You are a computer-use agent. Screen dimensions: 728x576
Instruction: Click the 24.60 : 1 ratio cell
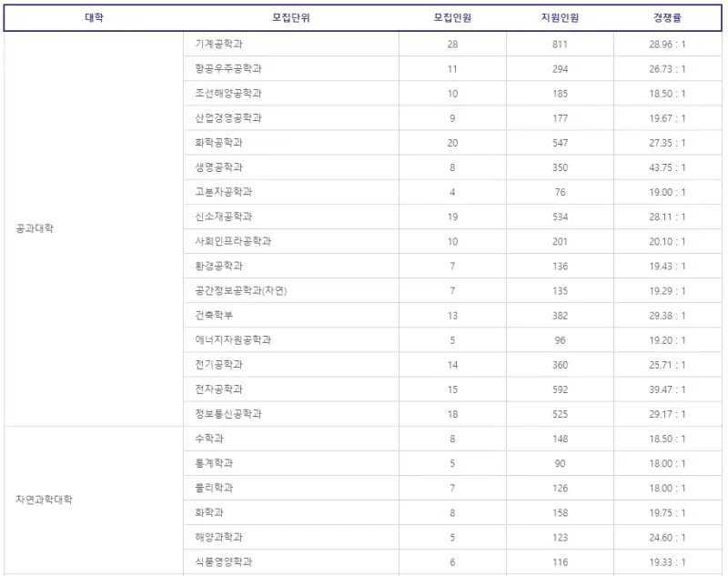pyautogui.click(x=667, y=538)
